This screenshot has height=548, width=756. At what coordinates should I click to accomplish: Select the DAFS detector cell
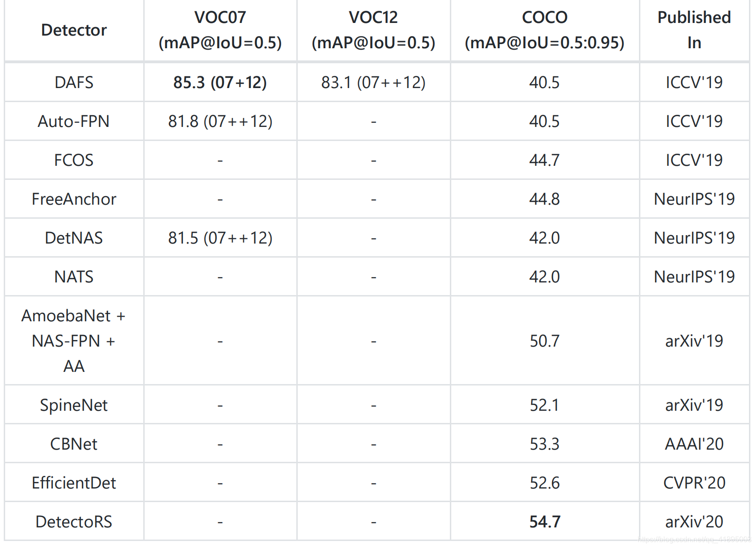tap(74, 82)
